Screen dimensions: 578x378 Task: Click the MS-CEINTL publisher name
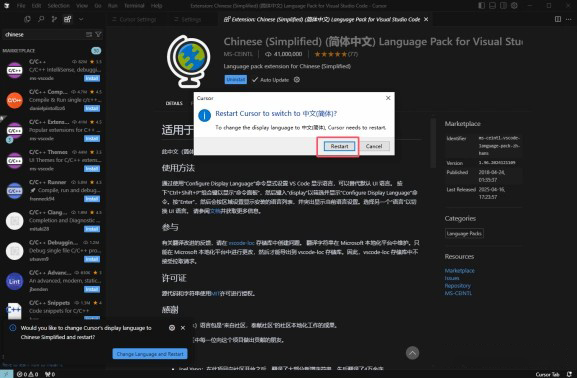pyautogui.click(x=238, y=54)
